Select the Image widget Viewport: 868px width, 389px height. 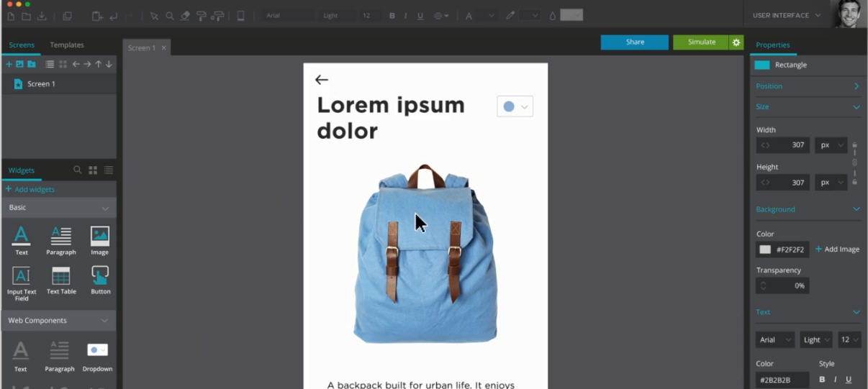coord(100,240)
